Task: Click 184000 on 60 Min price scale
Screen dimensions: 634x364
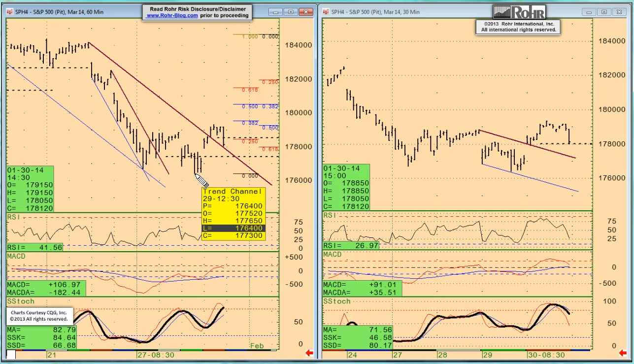Action: (x=299, y=45)
